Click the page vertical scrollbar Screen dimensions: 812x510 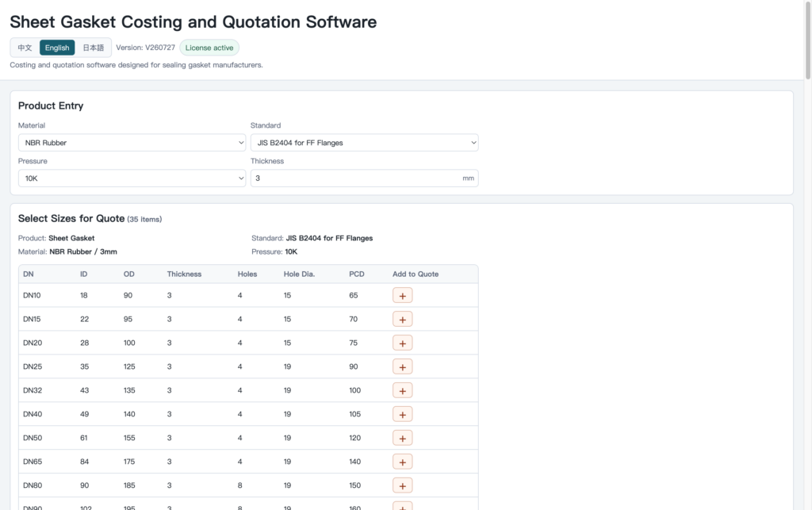(807, 40)
